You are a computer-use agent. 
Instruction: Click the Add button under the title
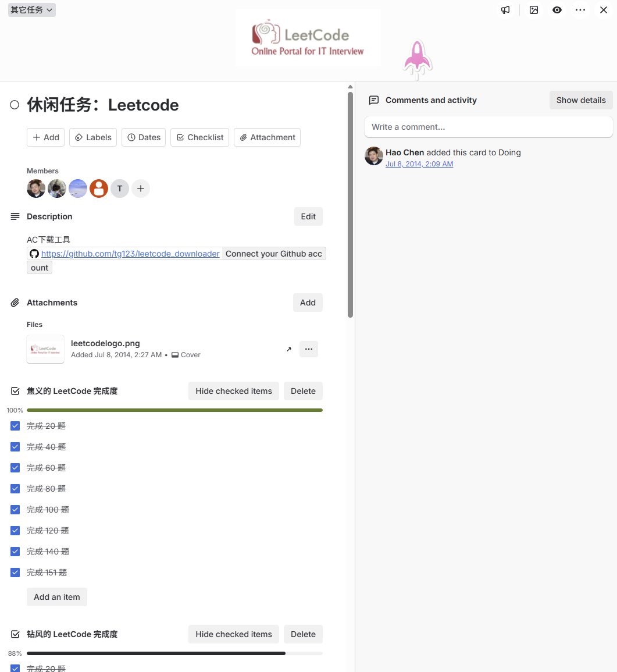pyautogui.click(x=46, y=137)
